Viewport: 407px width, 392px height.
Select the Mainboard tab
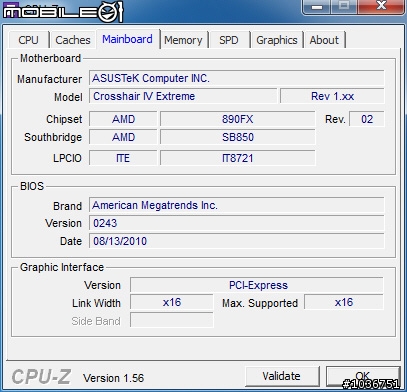128,39
